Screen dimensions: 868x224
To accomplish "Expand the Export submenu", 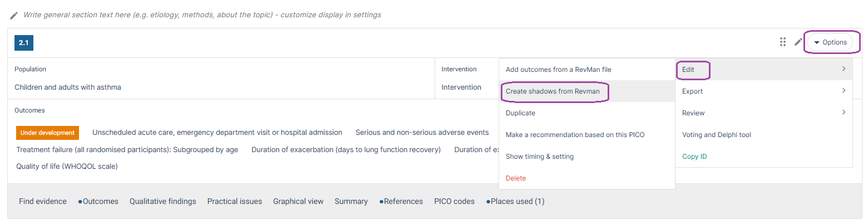I will pyautogui.click(x=764, y=91).
